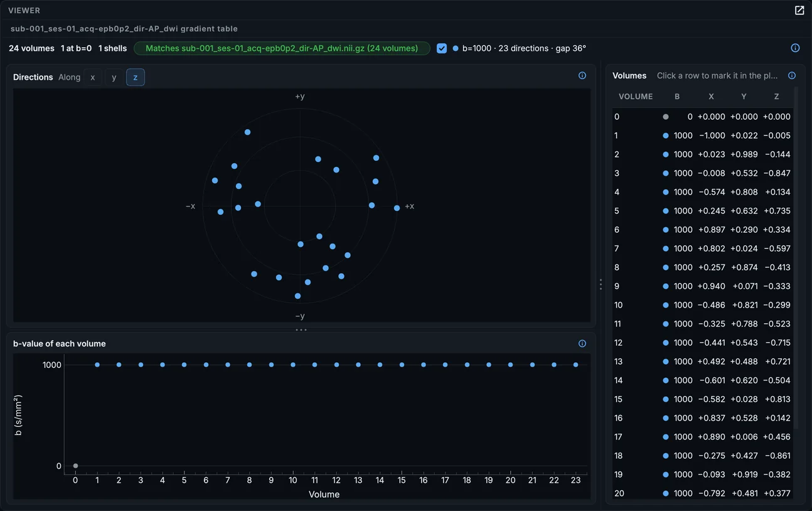The width and height of the screenshot is (812, 511).
Task: Click the green Matches dwi.nii.gz badge
Action: (282, 48)
